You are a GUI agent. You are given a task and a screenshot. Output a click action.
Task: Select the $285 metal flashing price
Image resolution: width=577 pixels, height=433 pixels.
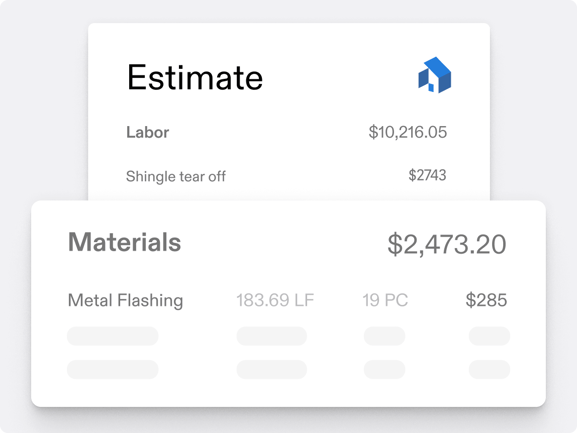(486, 300)
